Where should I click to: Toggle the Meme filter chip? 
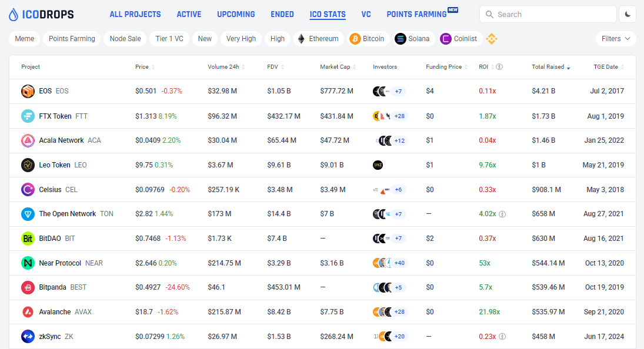[25, 39]
